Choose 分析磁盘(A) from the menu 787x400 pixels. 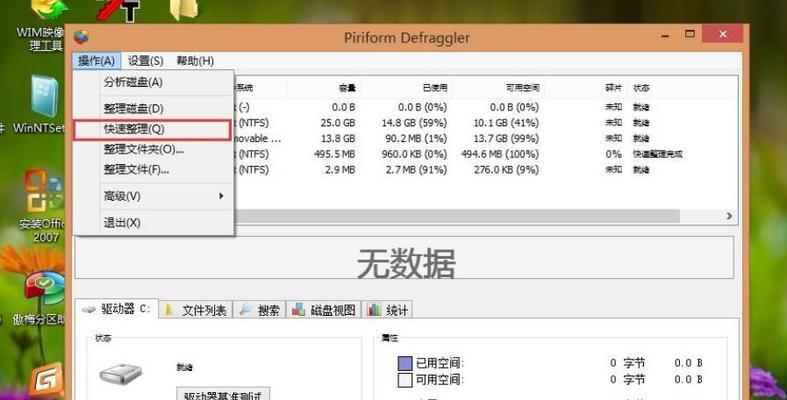coord(153,82)
